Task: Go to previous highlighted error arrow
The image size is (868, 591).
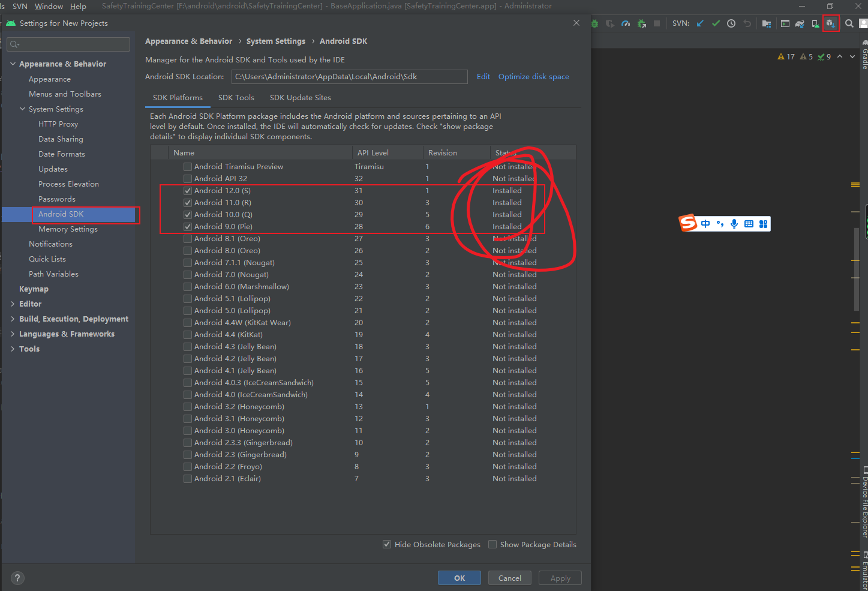Action: [x=840, y=56]
